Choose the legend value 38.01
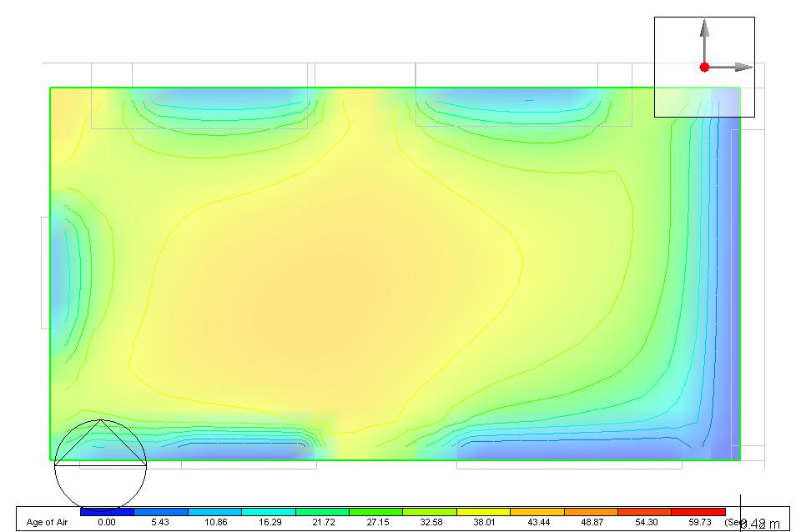 [485, 522]
